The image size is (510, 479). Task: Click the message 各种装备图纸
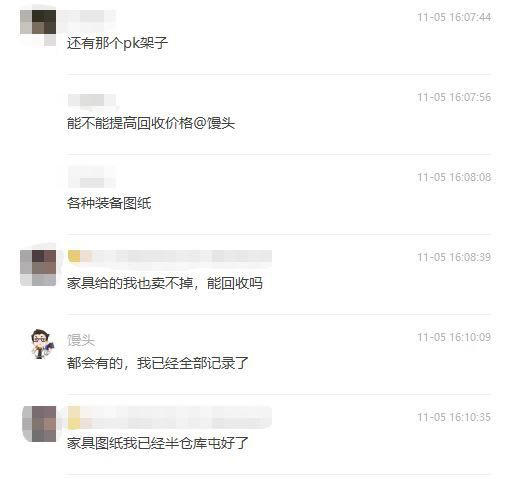pyautogui.click(x=109, y=203)
